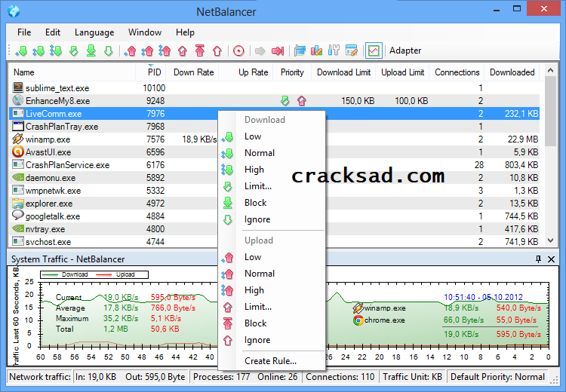This screenshot has height=392, width=566.
Task: Sort by the Connections column header
Action: click(457, 72)
